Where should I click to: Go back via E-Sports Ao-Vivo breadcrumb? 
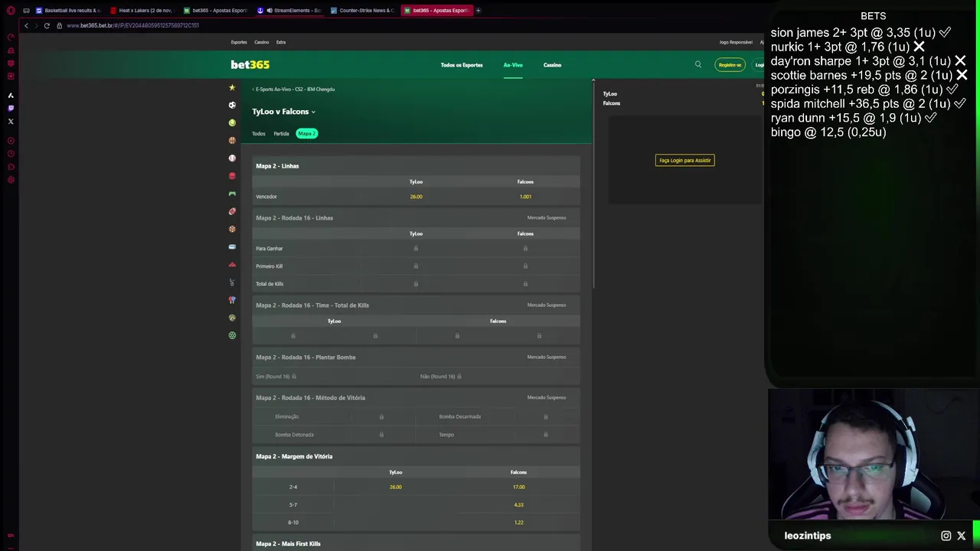(294, 90)
